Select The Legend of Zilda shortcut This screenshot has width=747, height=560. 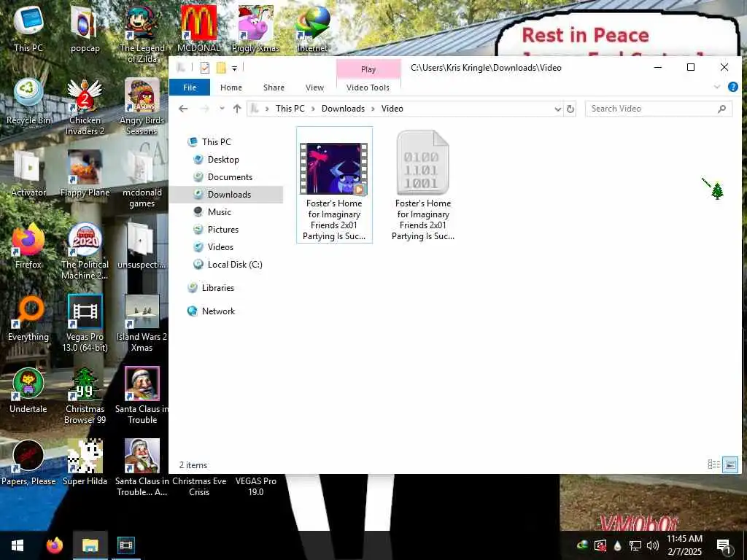(142, 35)
